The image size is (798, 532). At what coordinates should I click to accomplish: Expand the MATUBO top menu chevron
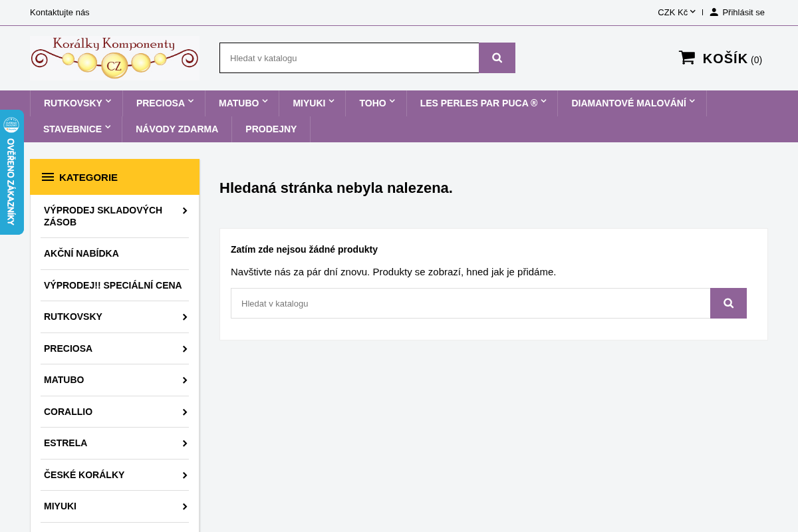point(265,101)
